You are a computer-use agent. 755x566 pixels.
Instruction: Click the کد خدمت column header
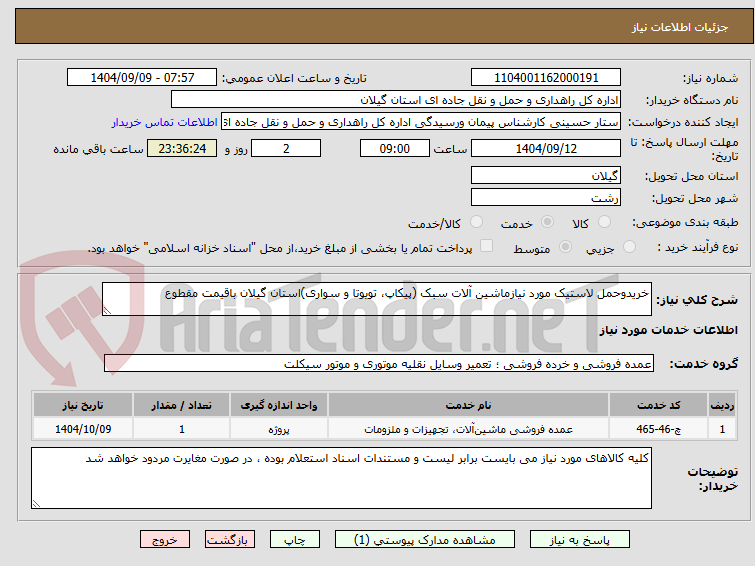[x=658, y=405]
